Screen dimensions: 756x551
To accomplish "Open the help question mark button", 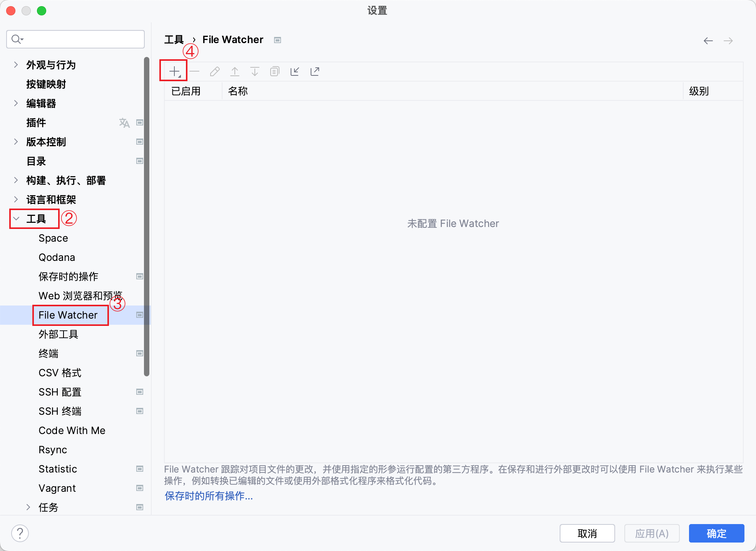I will tap(20, 533).
